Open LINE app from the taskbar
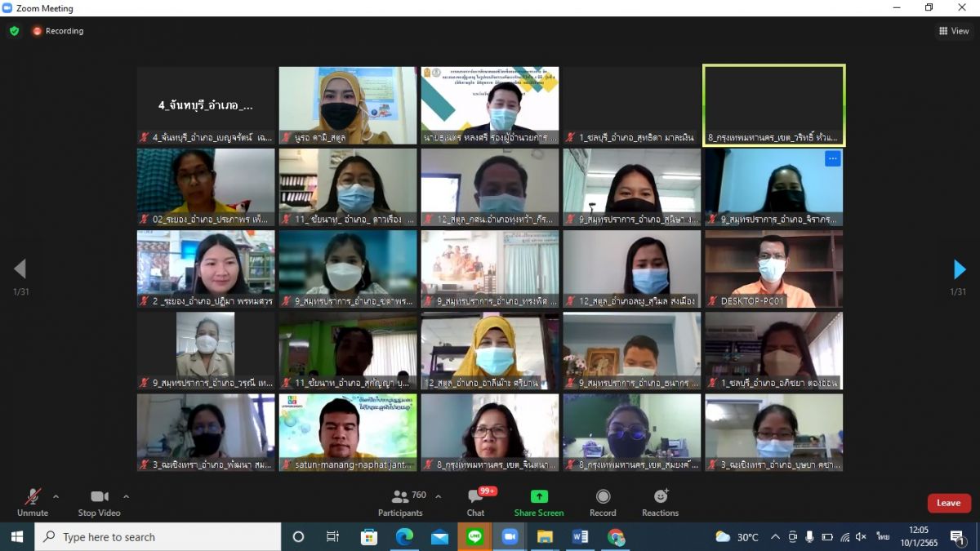Image resolution: width=980 pixels, height=551 pixels. pos(474,536)
